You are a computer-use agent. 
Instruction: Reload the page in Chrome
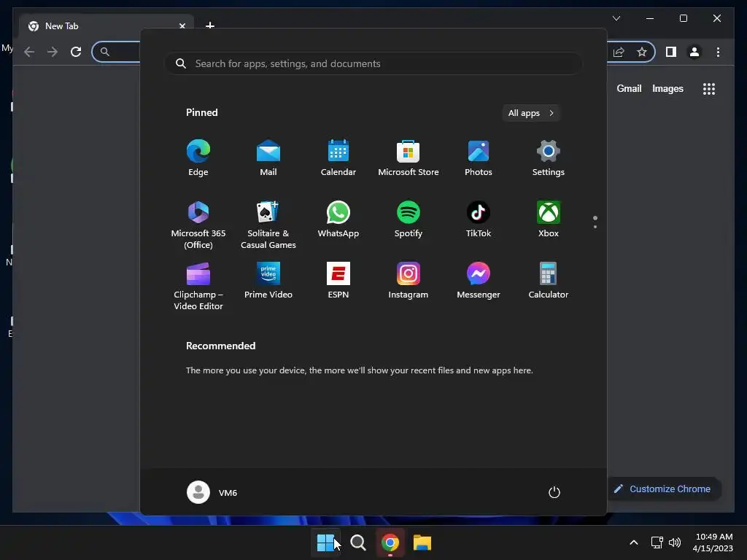click(76, 52)
